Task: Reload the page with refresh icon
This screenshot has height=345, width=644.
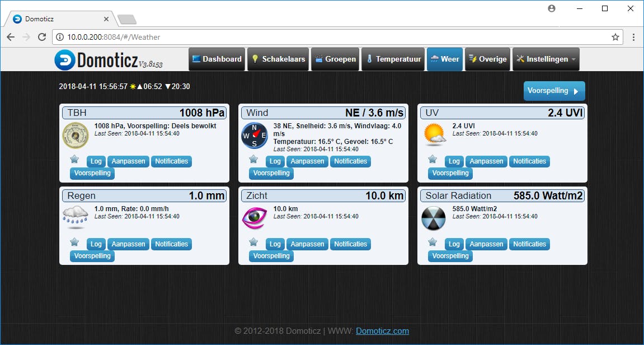Action: tap(42, 37)
